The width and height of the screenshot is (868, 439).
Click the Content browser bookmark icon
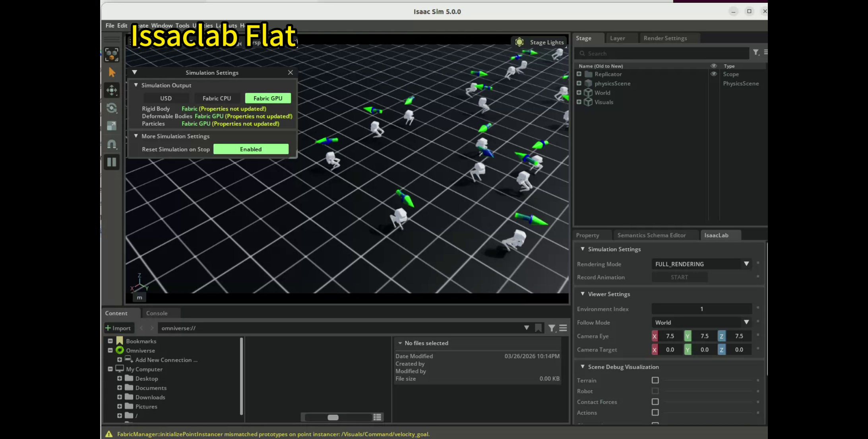coord(538,328)
